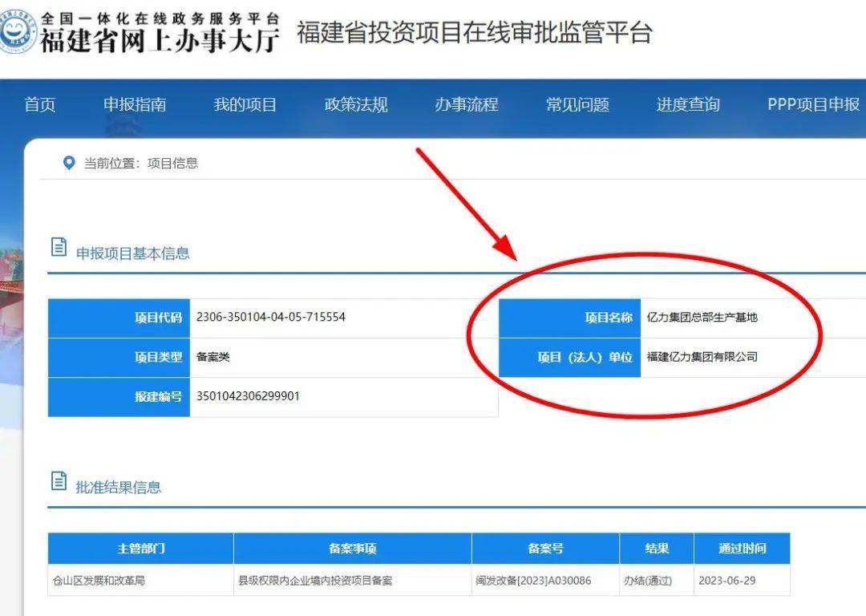Viewport: 866px width, 616px height.
Task: Click the value 福建亿力集团有限公司
Action: pos(702,357)
